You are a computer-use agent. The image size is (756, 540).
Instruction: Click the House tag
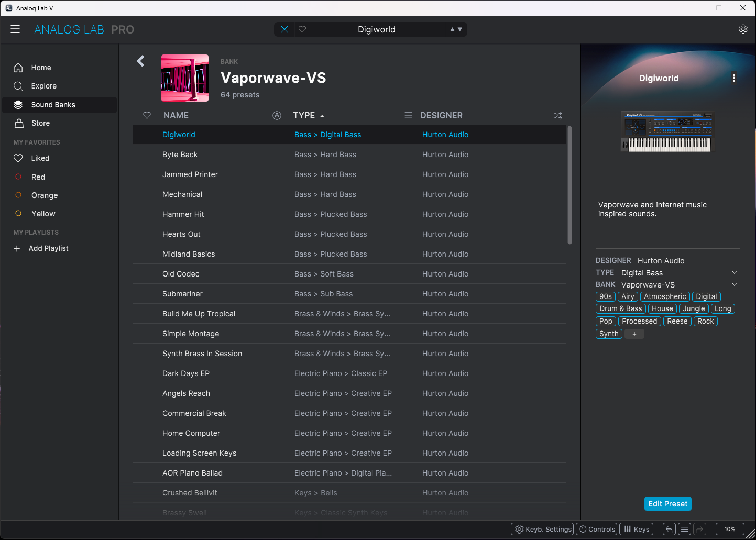click(662, 308)
